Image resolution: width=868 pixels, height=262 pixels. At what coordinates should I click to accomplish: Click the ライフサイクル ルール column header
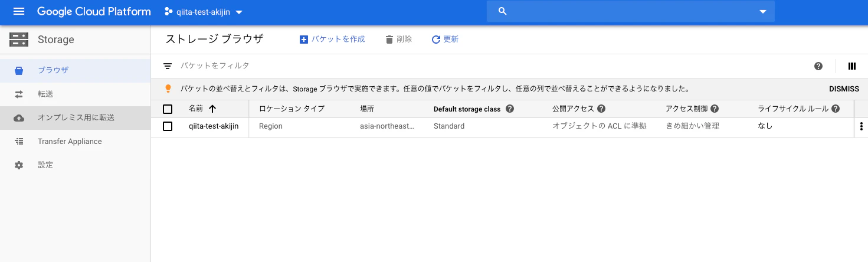tap(793, 109)
